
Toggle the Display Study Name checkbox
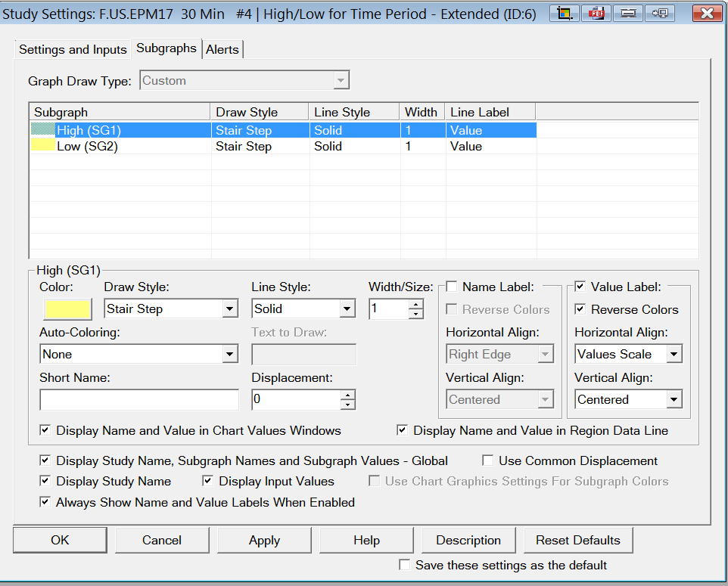click(45, 481)
